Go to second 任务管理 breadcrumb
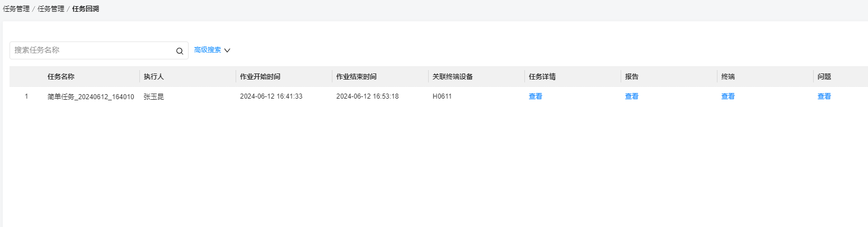The image size is (868, 227). pyautogui.click(x=51, y=9)
